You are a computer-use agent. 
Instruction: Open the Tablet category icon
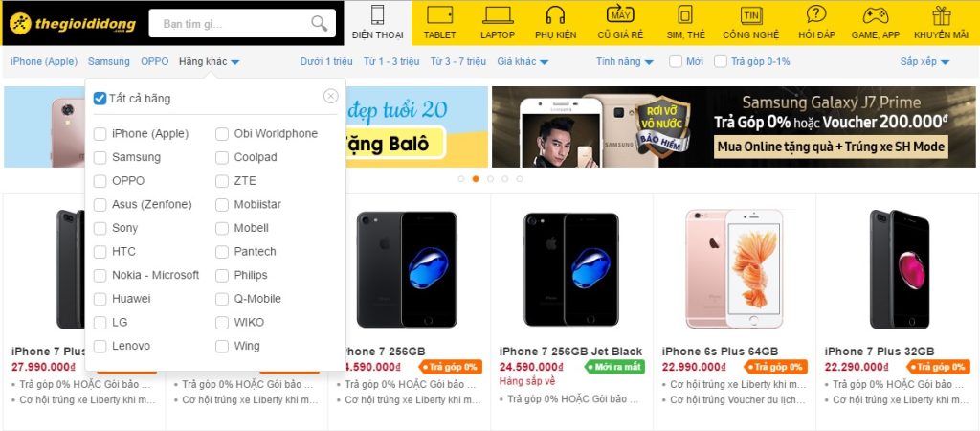[x=439, y=14]
